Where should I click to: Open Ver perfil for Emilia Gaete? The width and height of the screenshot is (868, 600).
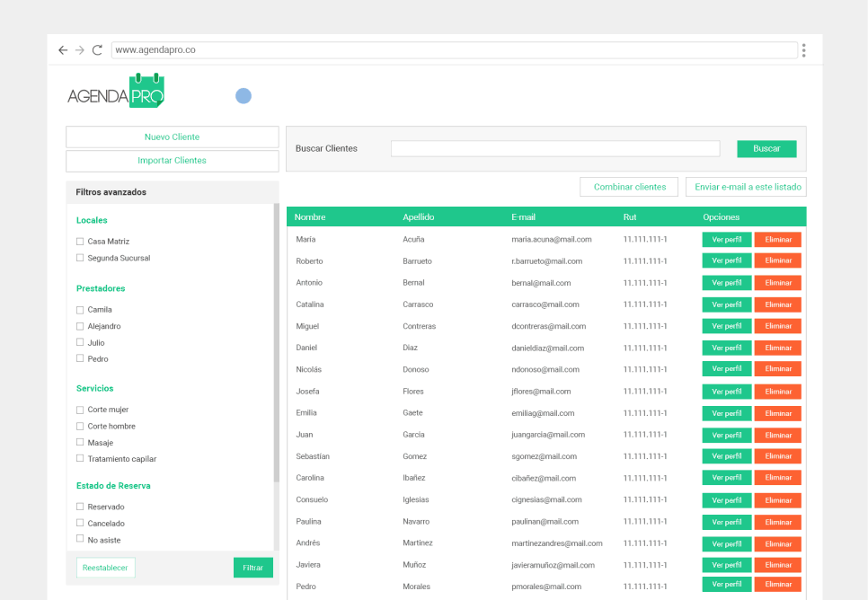727,413
